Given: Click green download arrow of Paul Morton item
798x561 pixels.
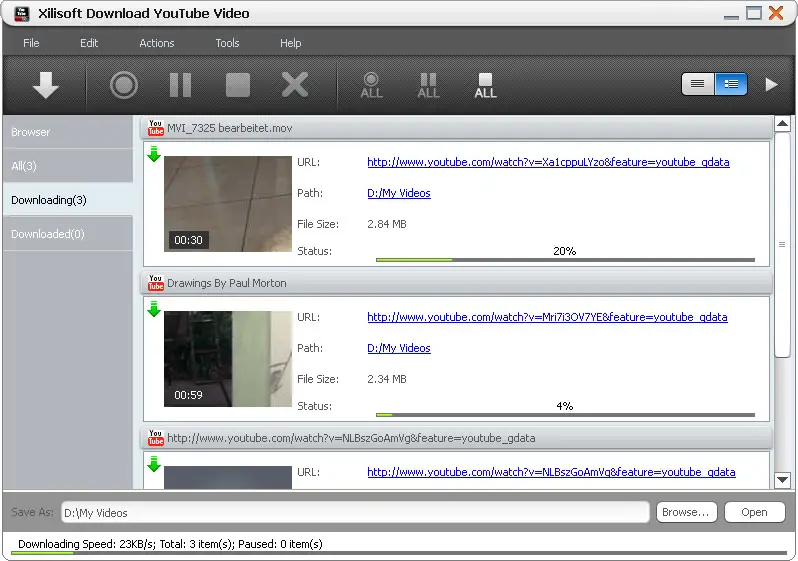Looking at the screenshot, I should coord(154,309).
